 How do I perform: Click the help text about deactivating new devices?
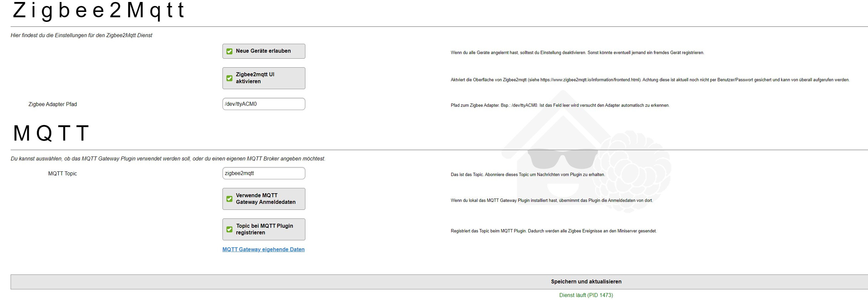tap(578, 53)
